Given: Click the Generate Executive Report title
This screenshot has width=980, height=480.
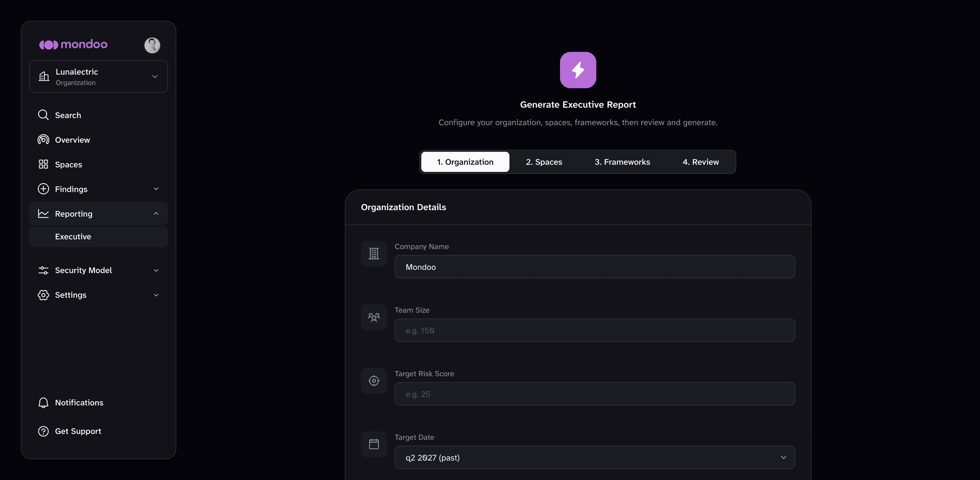Looking at the screenshot, I should (x=578, y=105).
